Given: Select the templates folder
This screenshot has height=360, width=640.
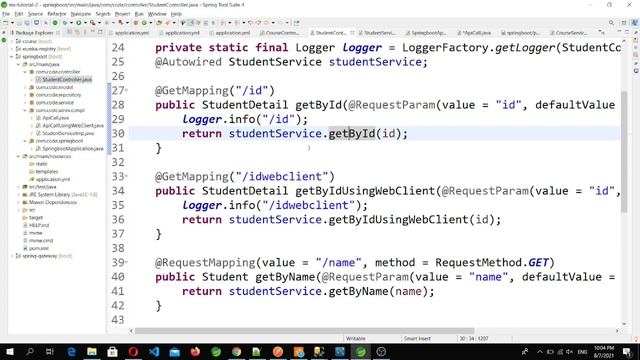Looking at the screenshot, I should coord(47,172).
